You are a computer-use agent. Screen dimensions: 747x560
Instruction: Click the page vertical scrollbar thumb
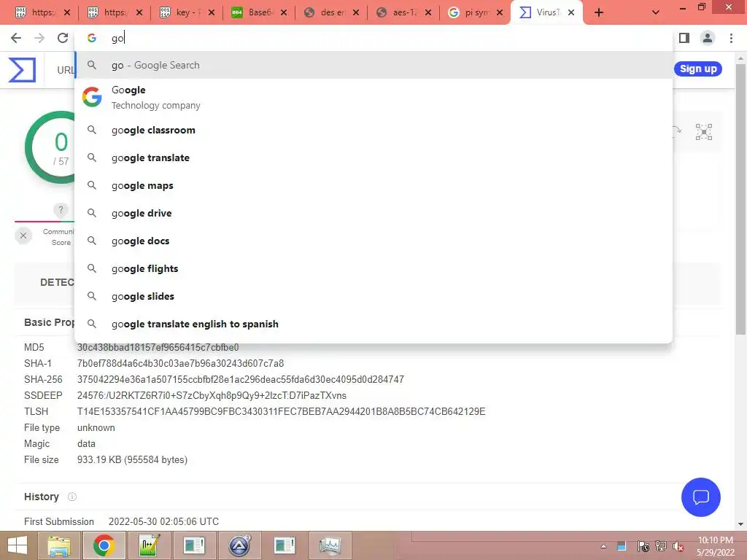click(741, 198)
